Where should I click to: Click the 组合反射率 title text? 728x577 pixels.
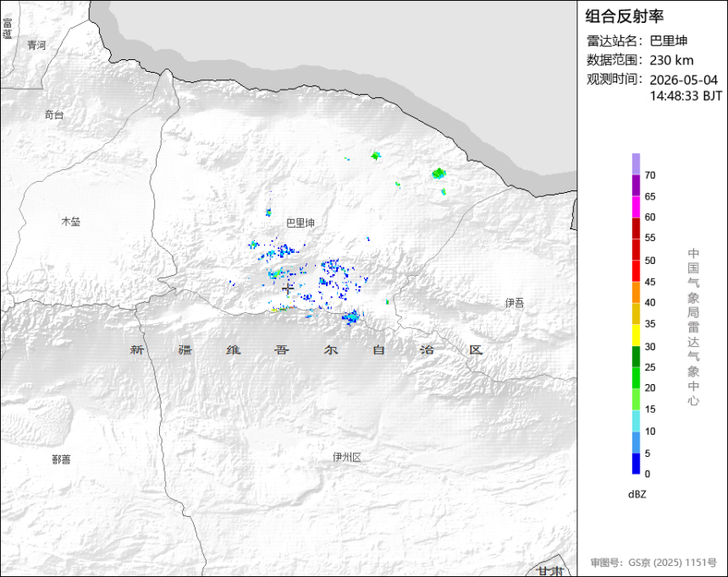(624, 16)
